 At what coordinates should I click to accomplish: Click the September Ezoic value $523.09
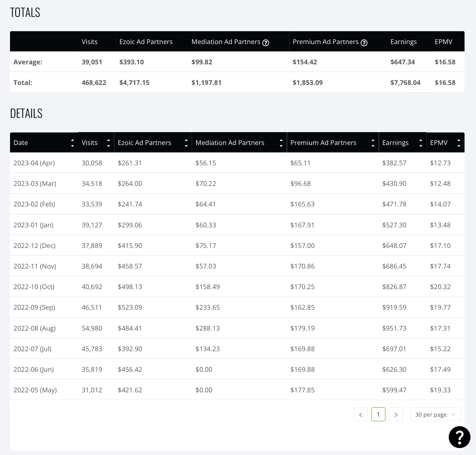130,307
